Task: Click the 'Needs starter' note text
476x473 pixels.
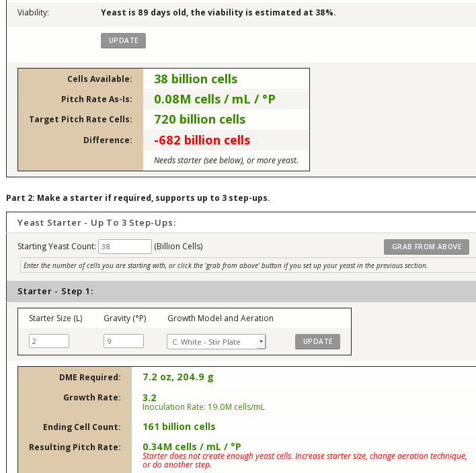Action: tap(226, 161)
